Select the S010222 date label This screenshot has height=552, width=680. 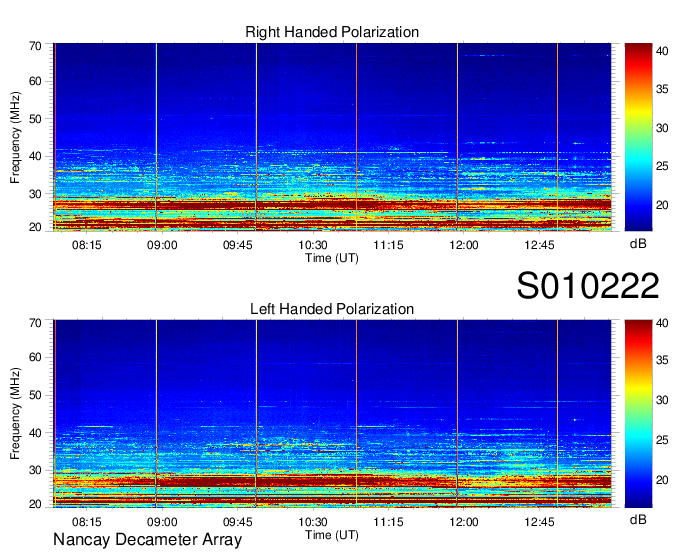588,286
